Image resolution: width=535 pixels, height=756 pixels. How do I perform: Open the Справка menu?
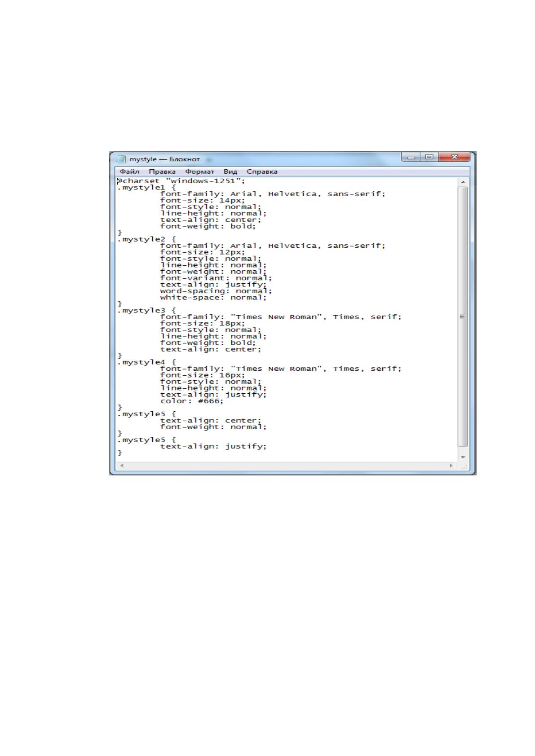(x=262, y=171)
